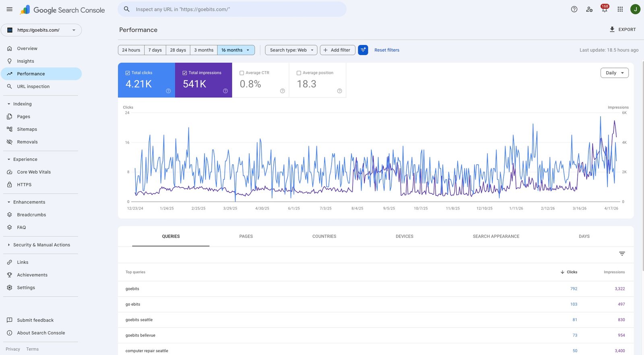Click the Add filter button
644x355 pixels.
(337, 50)
